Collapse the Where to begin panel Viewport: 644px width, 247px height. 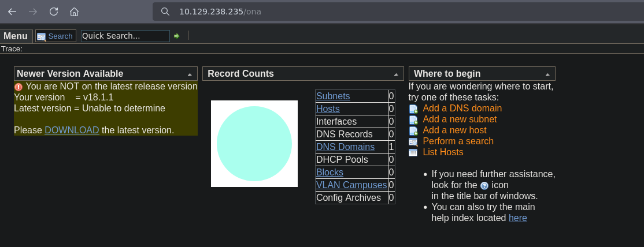tap(547, 74)
